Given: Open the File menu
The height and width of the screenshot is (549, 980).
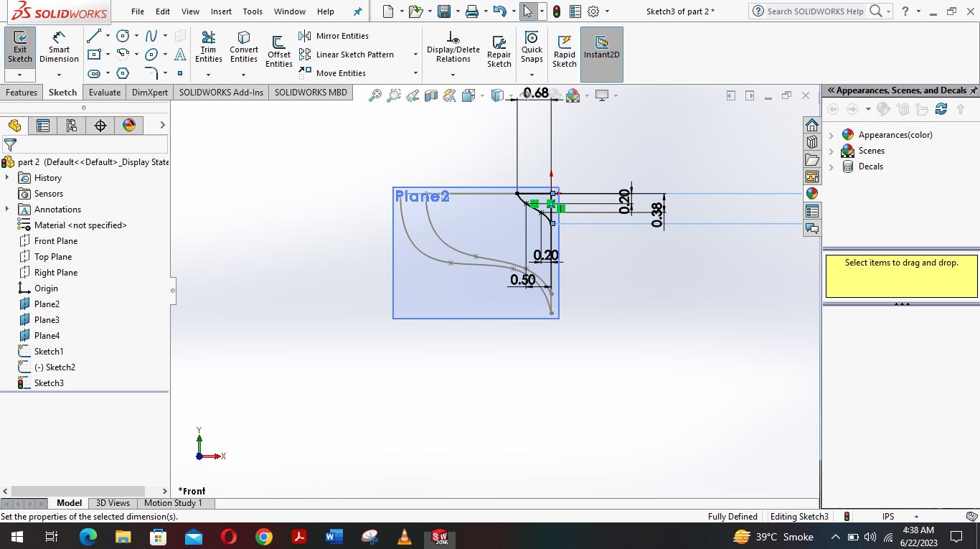Looking at the screenshot, I should tap(138, 11).
